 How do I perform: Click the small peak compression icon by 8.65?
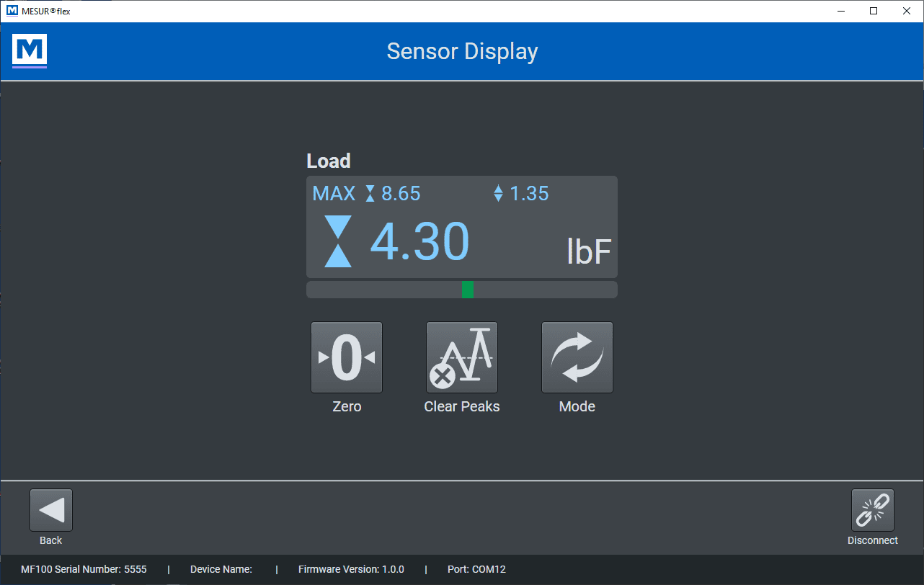click(x=370, y=194)
